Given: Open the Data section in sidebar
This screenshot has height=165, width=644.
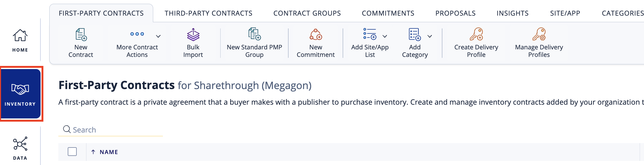Looking at the screenshot, I should 20,148.
